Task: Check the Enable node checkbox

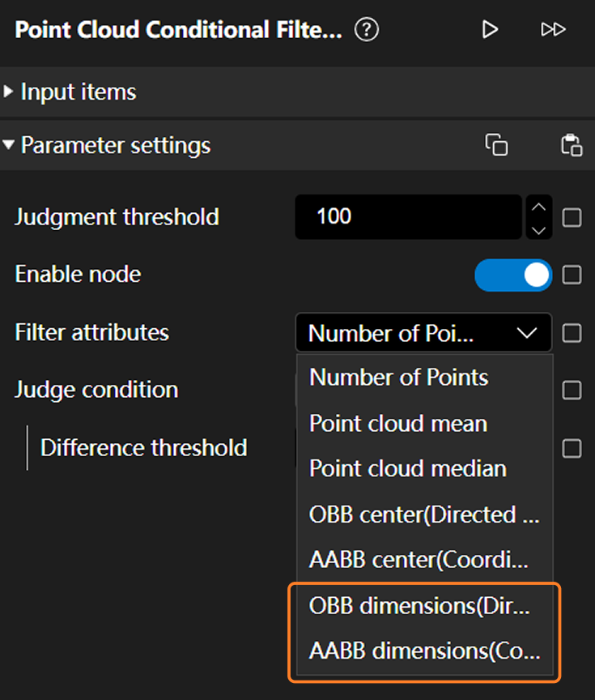Action: coord(572,275)
